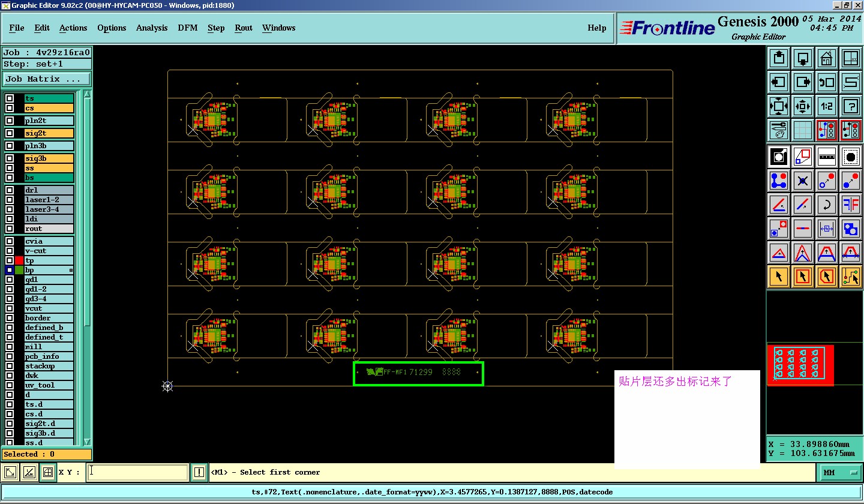Select the sig3b layer name
Viewport: 864px width, 504px height.
[49, 158]
